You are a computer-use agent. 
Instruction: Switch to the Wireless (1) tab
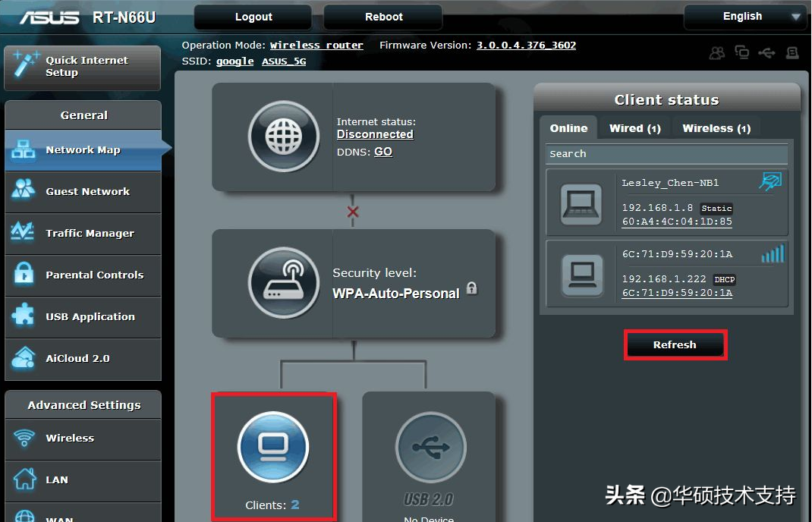(x=716, y=128)
